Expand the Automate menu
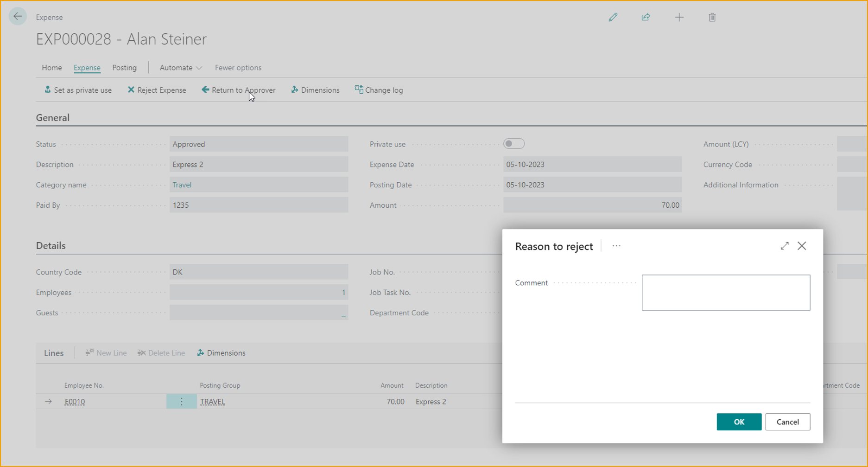The width and height of the screenshot is (868, 467). 180,68
